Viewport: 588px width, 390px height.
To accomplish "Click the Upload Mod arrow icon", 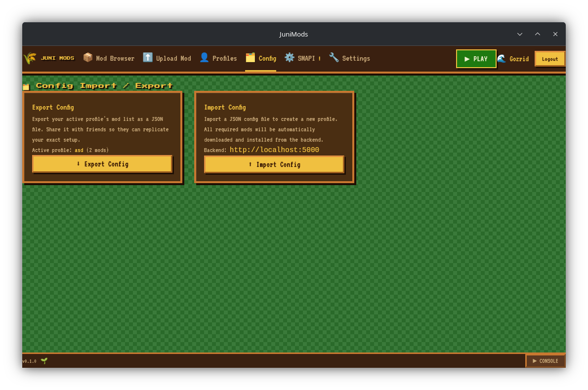I will pyautogui.click(x=148, y=57).
